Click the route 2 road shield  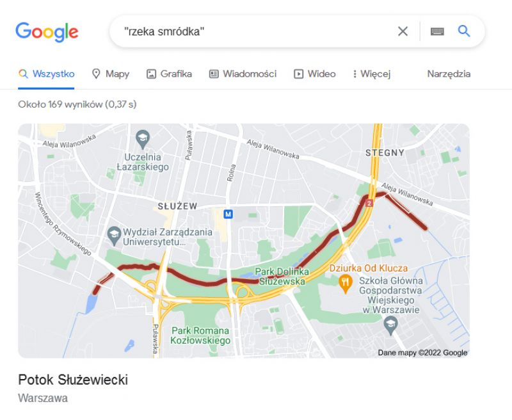click(x=369, y=204)
